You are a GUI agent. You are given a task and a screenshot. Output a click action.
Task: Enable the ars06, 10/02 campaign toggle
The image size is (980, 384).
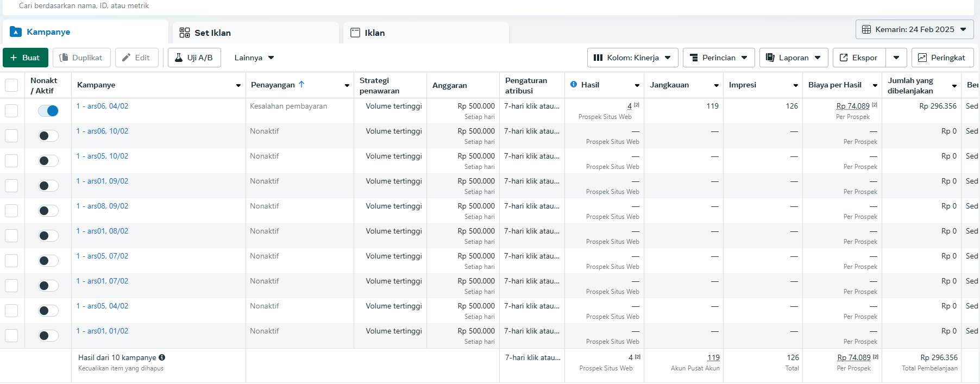pyautogui.click(x=48, y=136)
